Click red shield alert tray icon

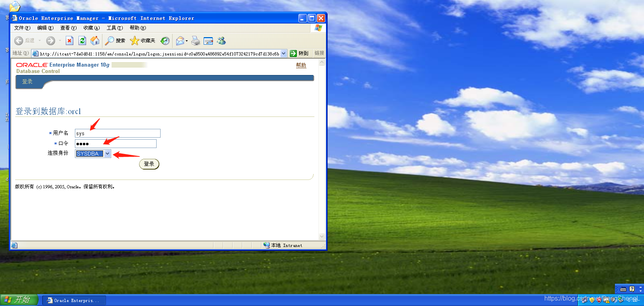click(x=599, y=300)
